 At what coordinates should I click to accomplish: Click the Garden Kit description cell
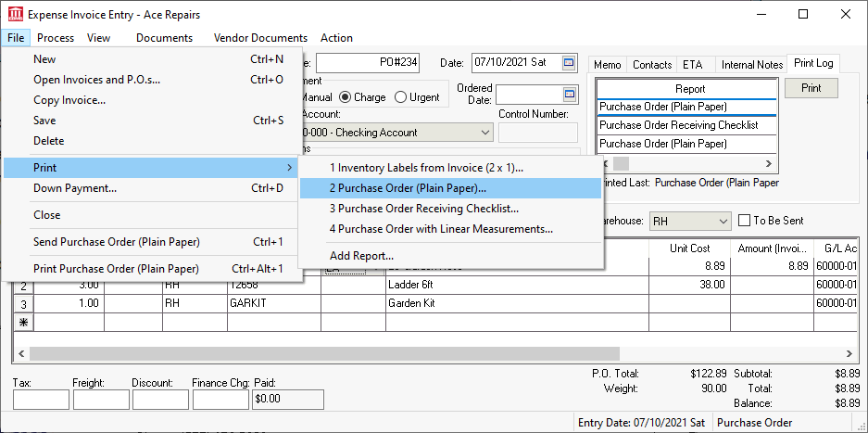(517, 304)
